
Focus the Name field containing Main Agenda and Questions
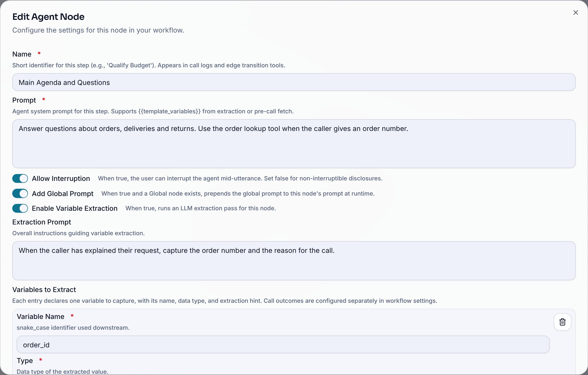click(294, 82)
